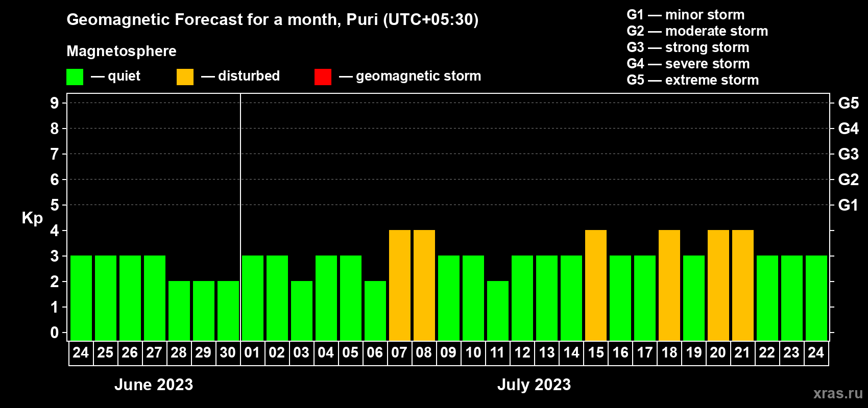The width and height of the screenshot is (868, 408).
Task: Click date label 01 on the axis
Action: 252,353
